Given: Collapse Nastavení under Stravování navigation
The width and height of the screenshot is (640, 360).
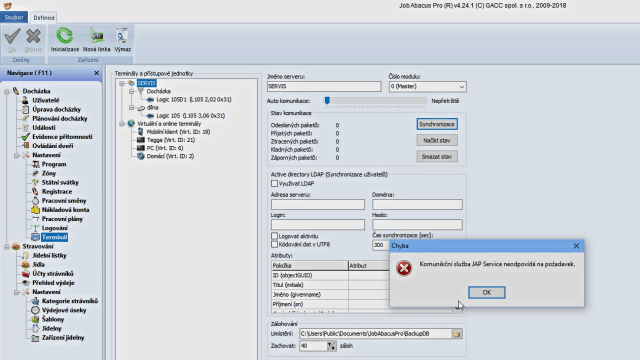Looking at the screenshot, I should coord(17,292).
